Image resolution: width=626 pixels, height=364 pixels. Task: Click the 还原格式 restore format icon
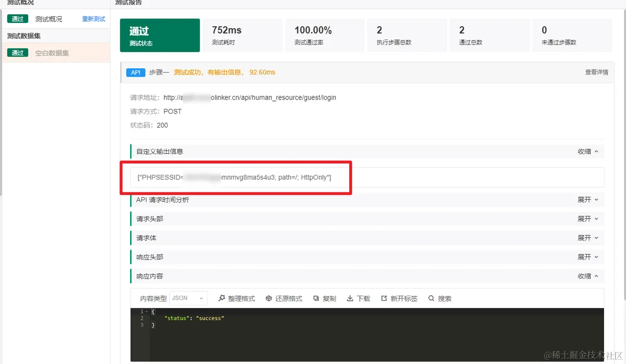(x=269, y=298)
